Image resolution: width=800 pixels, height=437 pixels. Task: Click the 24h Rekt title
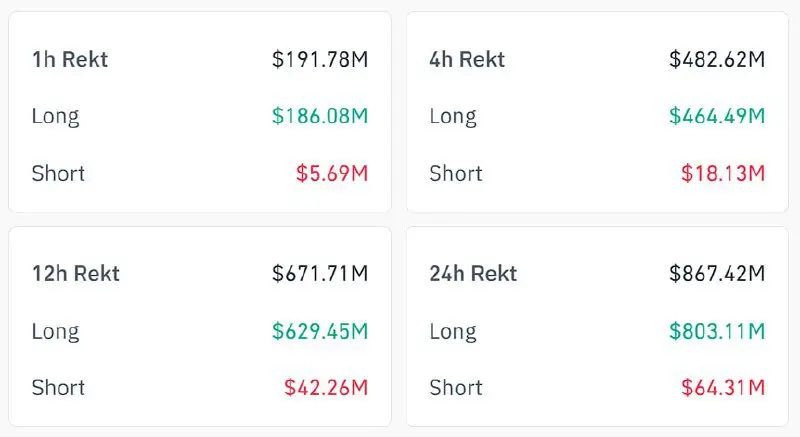point(473,274)
